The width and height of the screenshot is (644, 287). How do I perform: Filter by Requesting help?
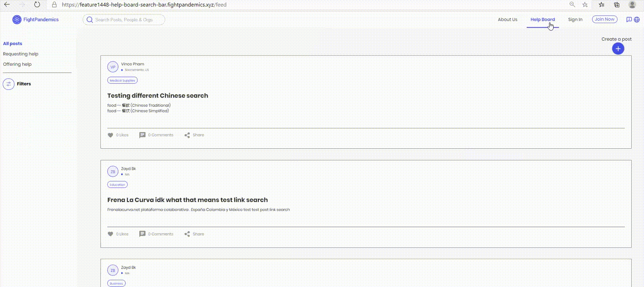(x=21, y=54)
